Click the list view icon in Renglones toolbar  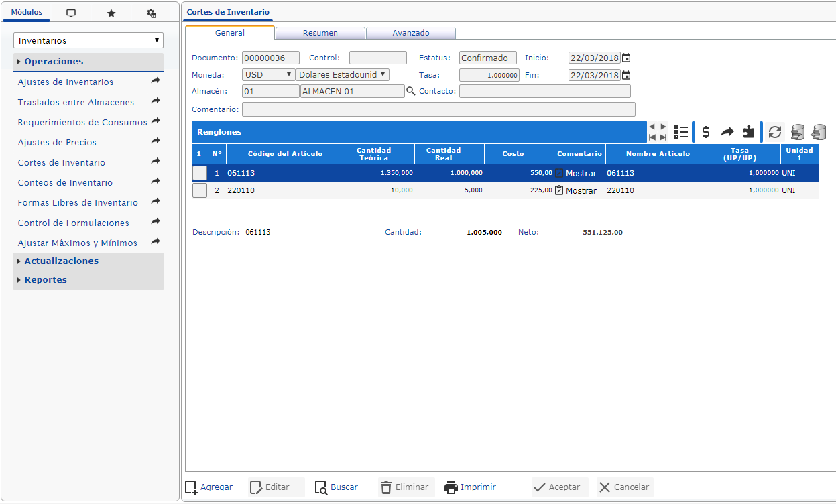point(681,132)
